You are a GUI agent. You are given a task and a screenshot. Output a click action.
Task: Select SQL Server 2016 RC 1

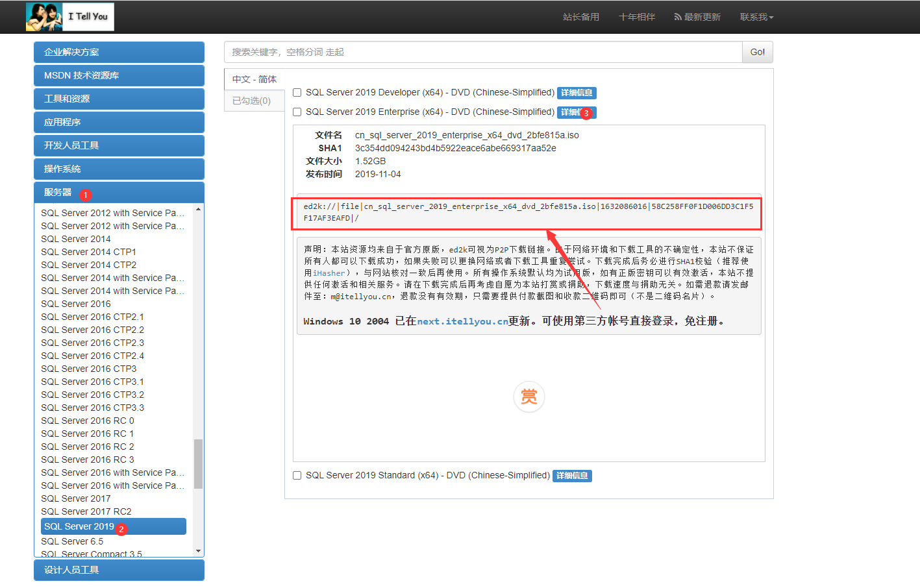click(x=88, y=434)
